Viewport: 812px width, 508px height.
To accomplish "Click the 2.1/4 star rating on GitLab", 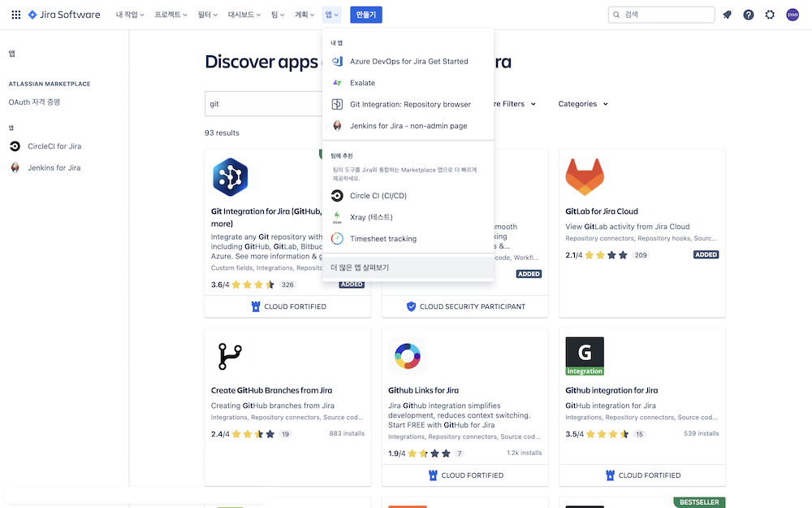I will [x=607, y=255].
